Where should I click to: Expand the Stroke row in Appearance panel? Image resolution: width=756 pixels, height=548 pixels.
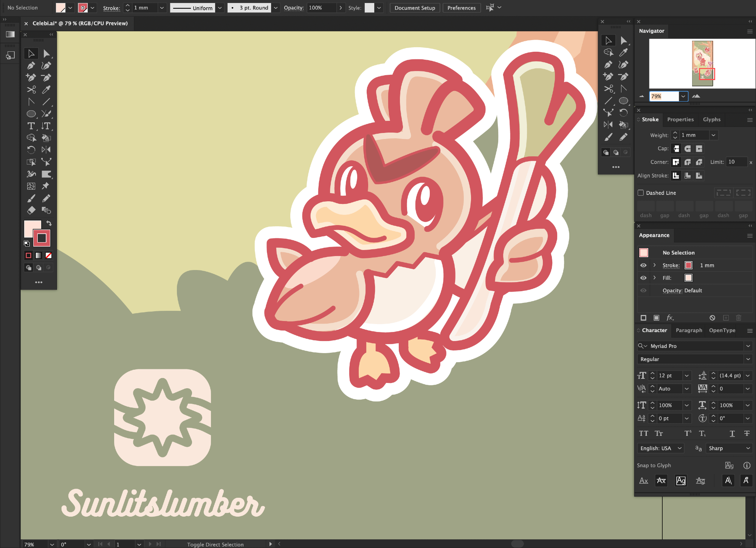click(654, 265)
